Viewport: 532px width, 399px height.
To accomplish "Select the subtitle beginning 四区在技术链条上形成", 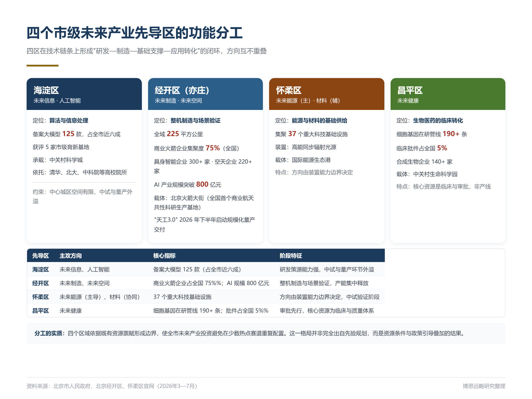I will point(147,51).
